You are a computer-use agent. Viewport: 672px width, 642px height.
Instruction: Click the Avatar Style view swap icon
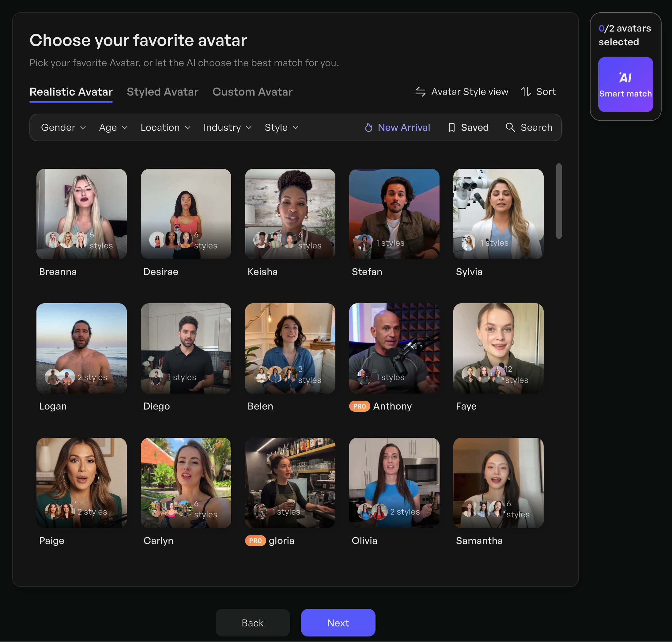pos(421,92)
